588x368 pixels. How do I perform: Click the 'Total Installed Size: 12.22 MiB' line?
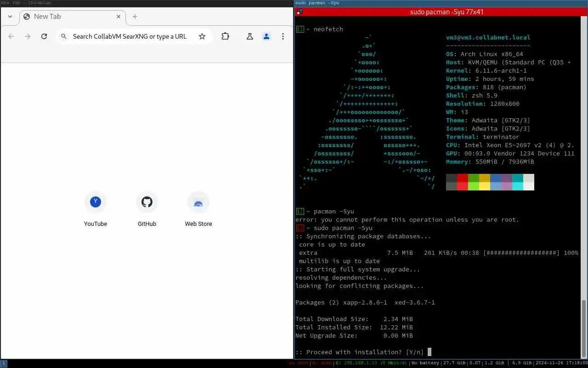354,328
